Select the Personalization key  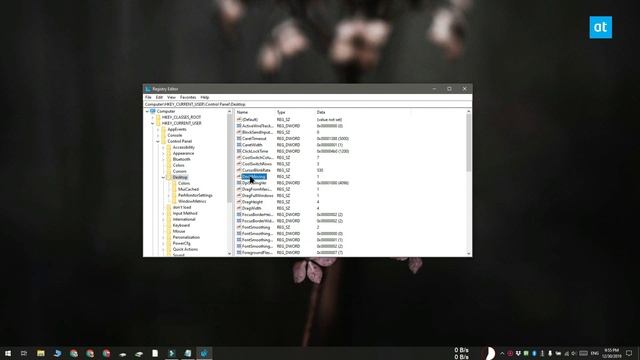click(186, 237)
